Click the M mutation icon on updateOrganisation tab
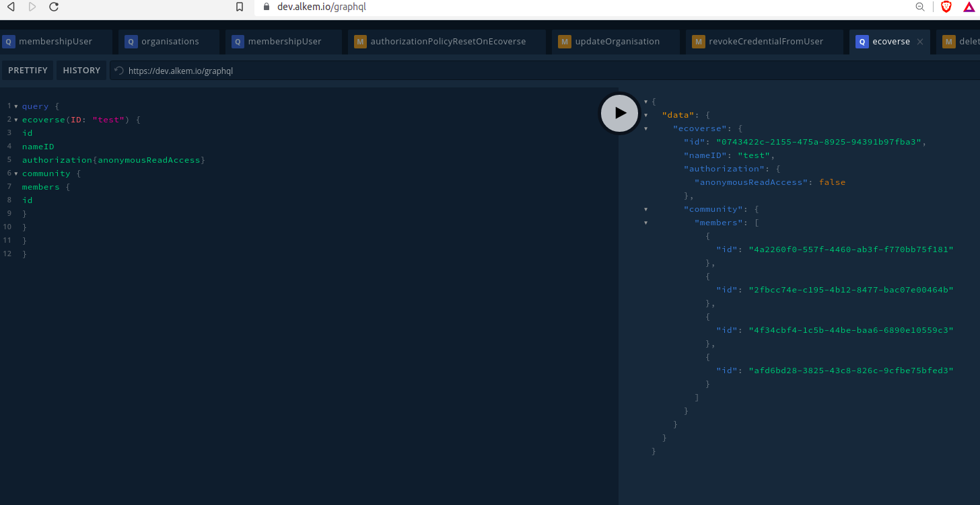This screenshot has height=505, width=980. (564, 41)
